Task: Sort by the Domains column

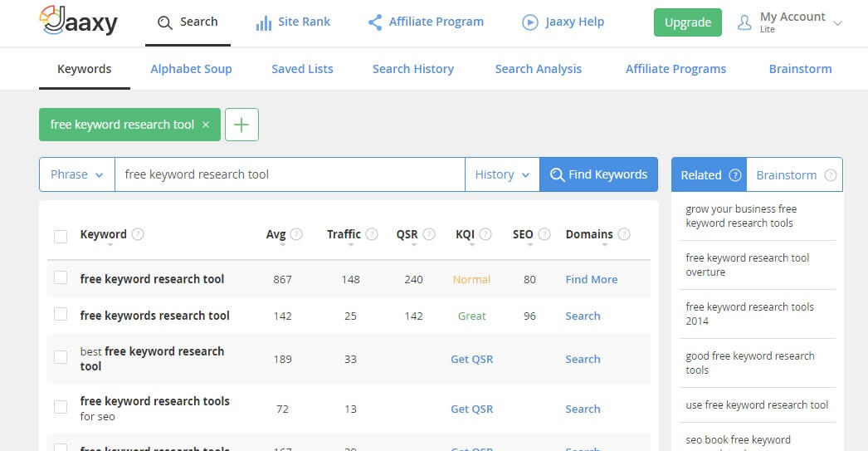Action: 604,244
